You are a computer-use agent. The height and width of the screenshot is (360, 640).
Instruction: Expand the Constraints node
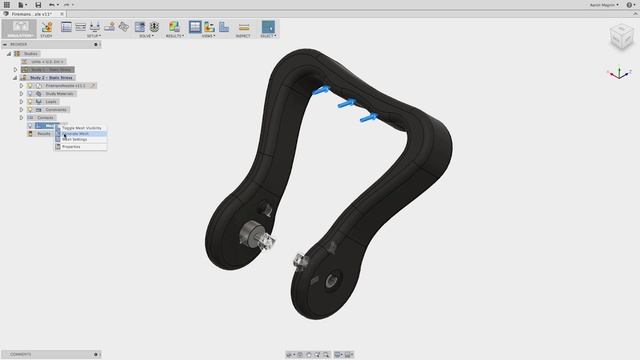[22, 109]
